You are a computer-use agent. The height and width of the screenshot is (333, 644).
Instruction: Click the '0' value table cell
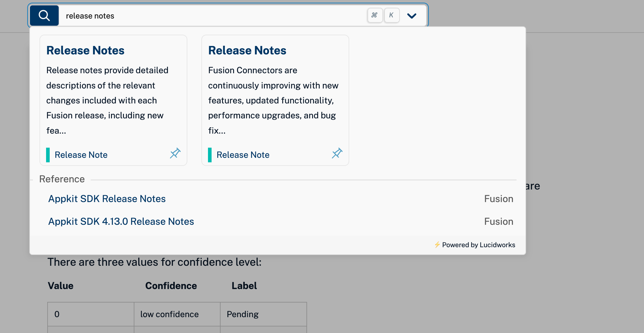pos(91,314)
